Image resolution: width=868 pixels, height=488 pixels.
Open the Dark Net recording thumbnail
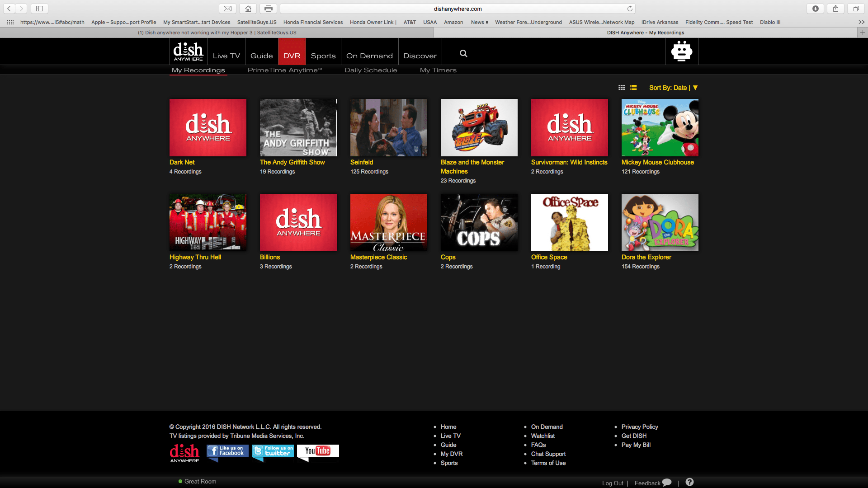coord(208,127)
